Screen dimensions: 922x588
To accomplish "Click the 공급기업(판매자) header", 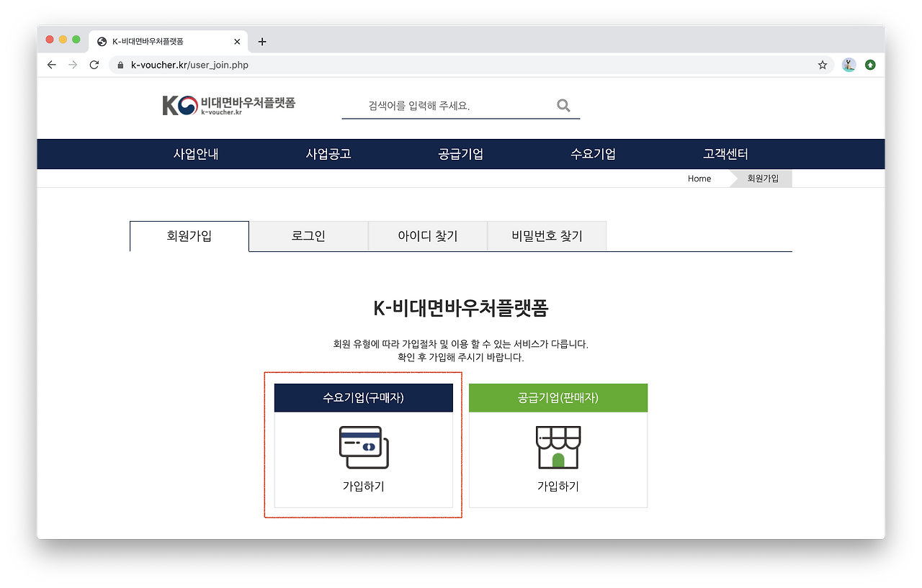I will point(558,398).
